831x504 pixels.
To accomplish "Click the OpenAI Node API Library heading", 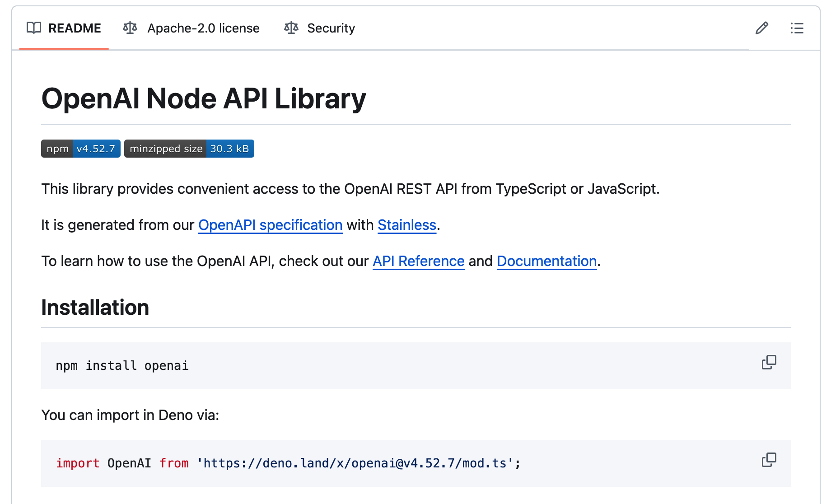I will [204, 98].
